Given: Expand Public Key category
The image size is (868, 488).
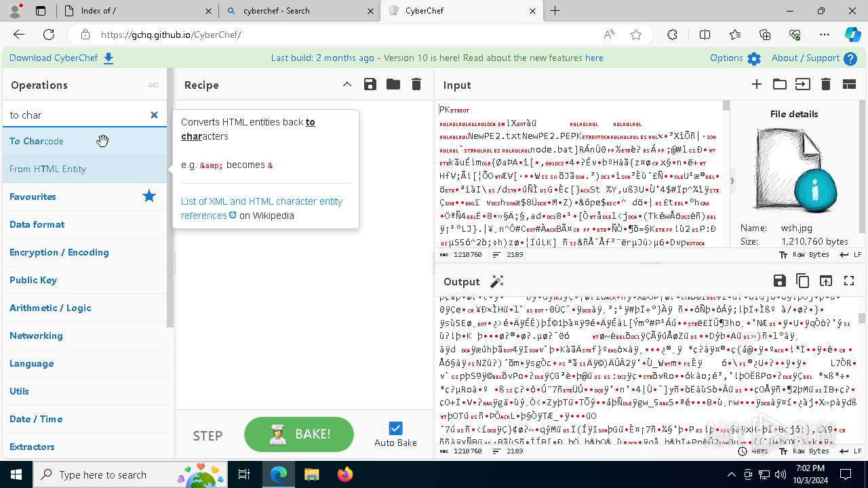Looking at the screenshot, I should point(85,280).
